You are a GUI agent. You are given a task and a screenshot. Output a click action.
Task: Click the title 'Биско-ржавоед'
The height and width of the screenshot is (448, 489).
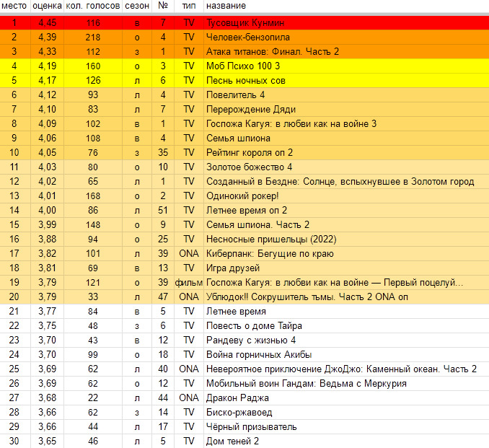239,413
